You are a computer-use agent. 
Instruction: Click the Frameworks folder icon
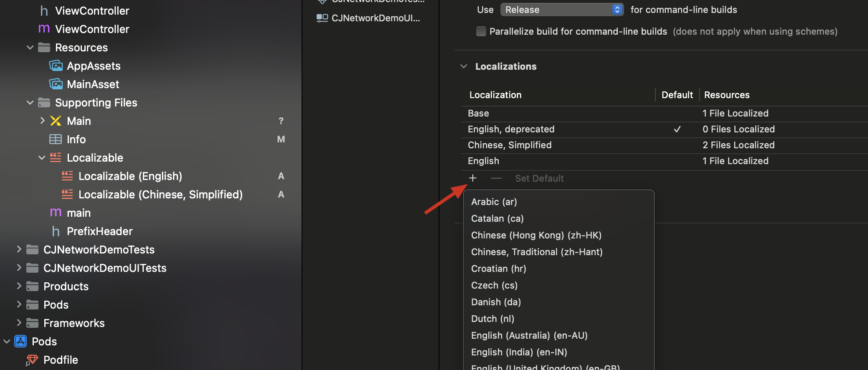tap(32, 323)
